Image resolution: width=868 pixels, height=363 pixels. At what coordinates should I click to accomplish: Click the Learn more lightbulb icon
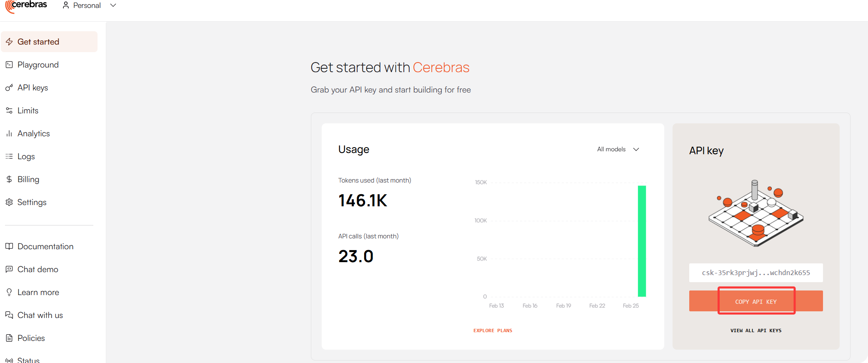coord(9,292)
